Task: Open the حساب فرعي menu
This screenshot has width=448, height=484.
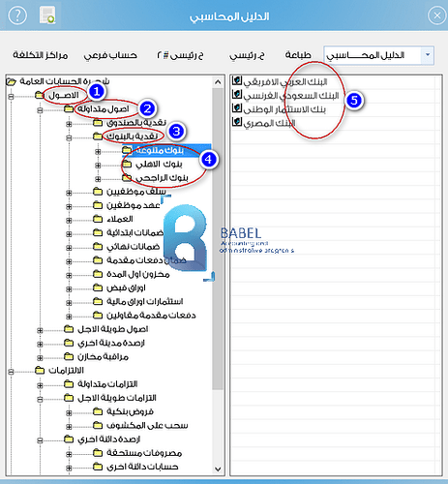Action: point(110,55)
